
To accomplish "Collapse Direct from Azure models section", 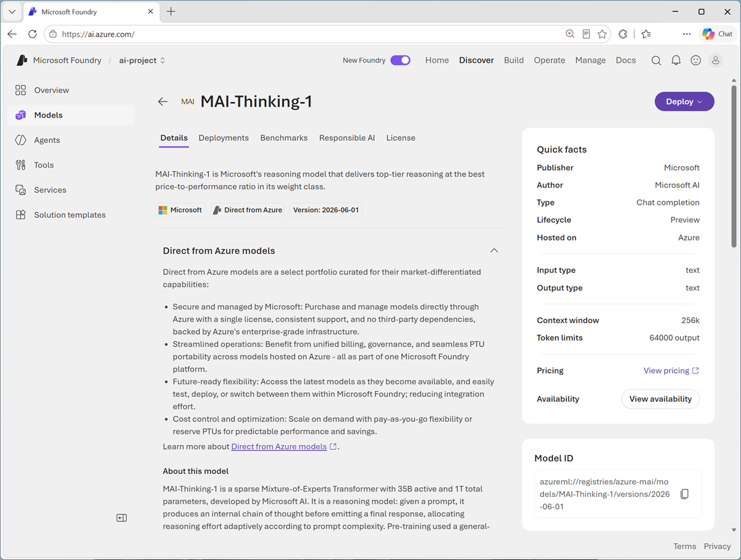I will [x=494, y=251].
